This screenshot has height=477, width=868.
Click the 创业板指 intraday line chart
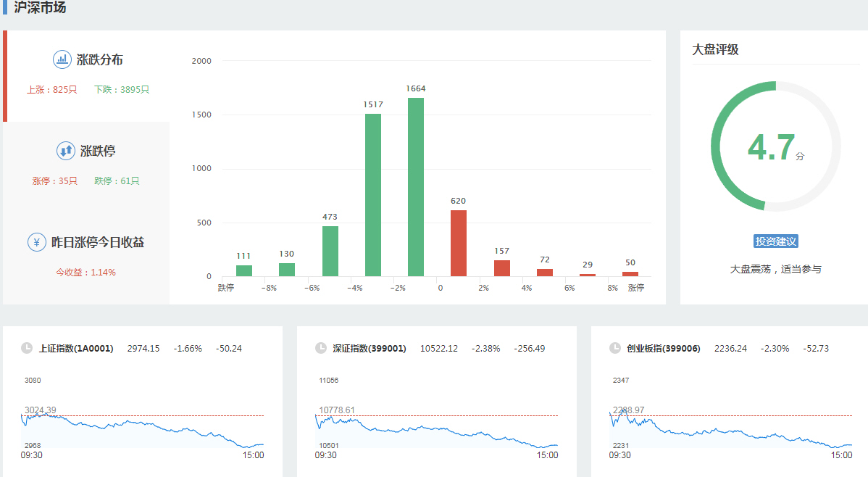pos(730,428)
